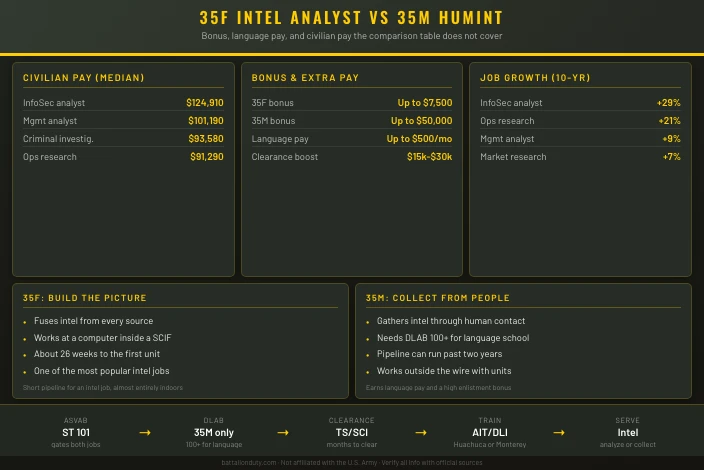Click the 'Language pay' label
Viewport: 704px width, 470px height.
[x=280, y=139]
